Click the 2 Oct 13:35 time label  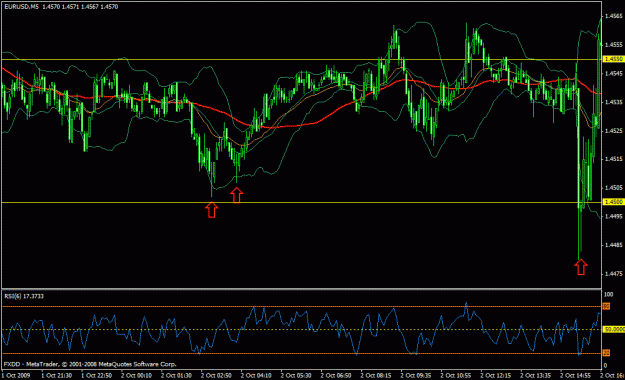pyautogui.click(x=535, y=375)
